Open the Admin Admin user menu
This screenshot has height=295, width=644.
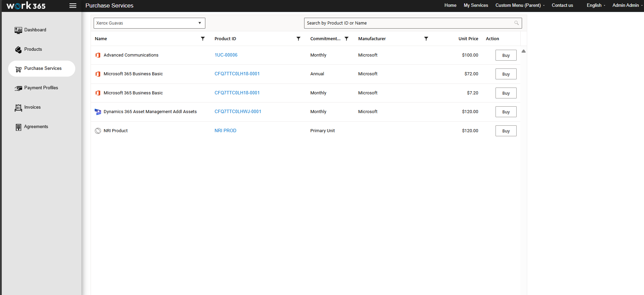(x=627, y=5)
